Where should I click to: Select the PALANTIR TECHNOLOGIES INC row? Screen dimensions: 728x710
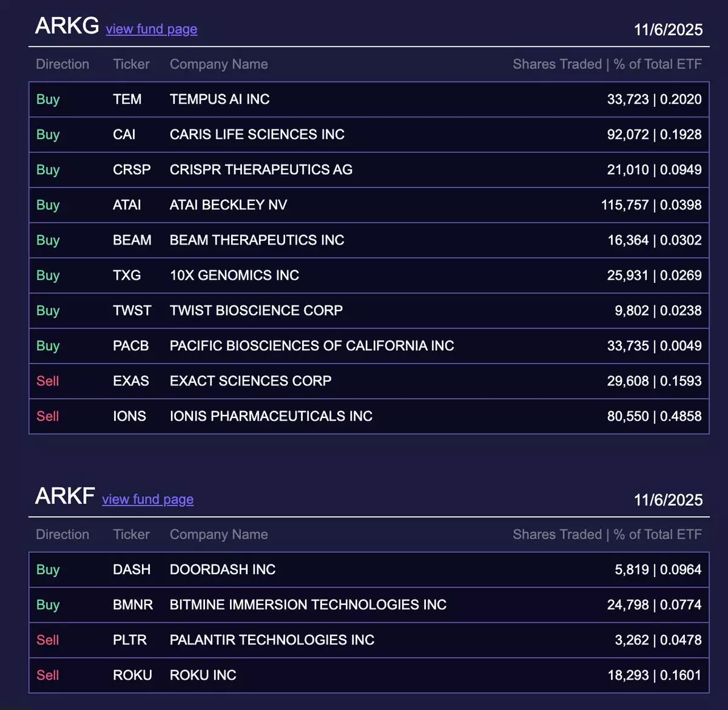(x=272, y=640)
